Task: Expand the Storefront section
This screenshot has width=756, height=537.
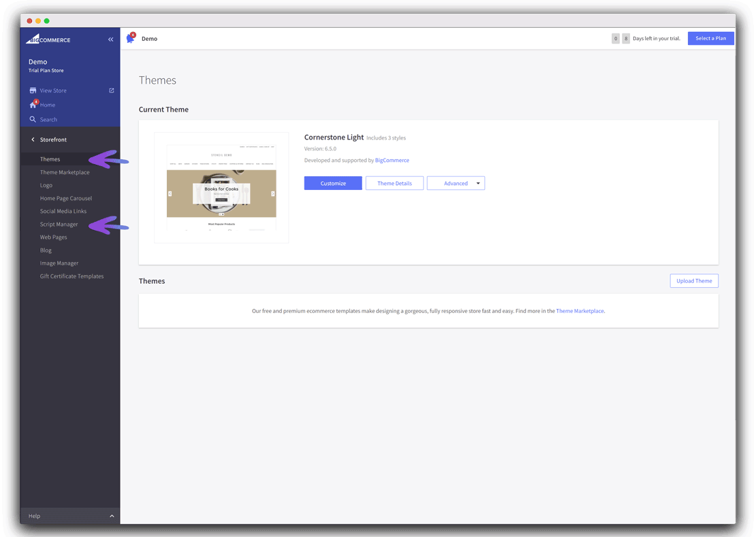Action: (x=52, y=139)
